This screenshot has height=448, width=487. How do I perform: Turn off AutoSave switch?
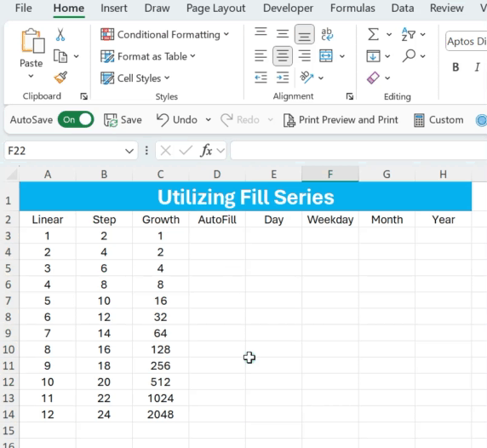coord(76,119)
